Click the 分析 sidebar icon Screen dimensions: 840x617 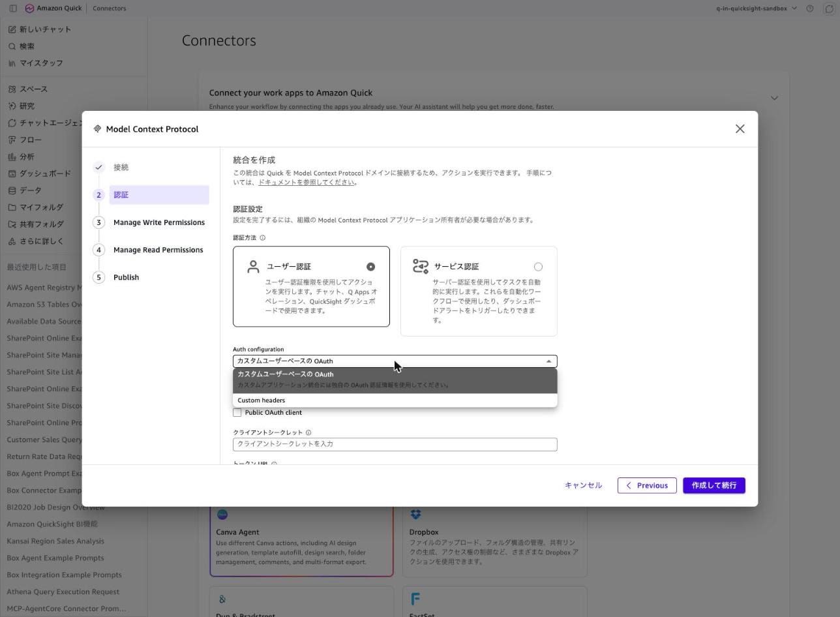(12, 157)
